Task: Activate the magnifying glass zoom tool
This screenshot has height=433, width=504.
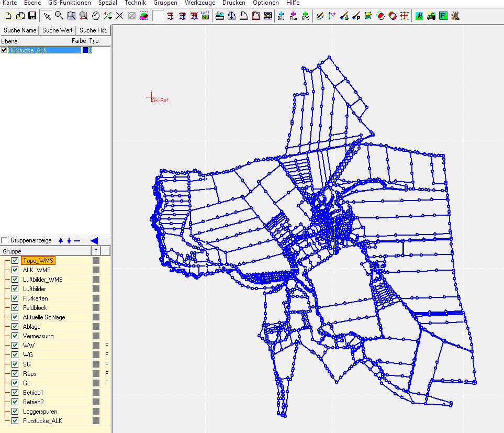Action: 59,16
